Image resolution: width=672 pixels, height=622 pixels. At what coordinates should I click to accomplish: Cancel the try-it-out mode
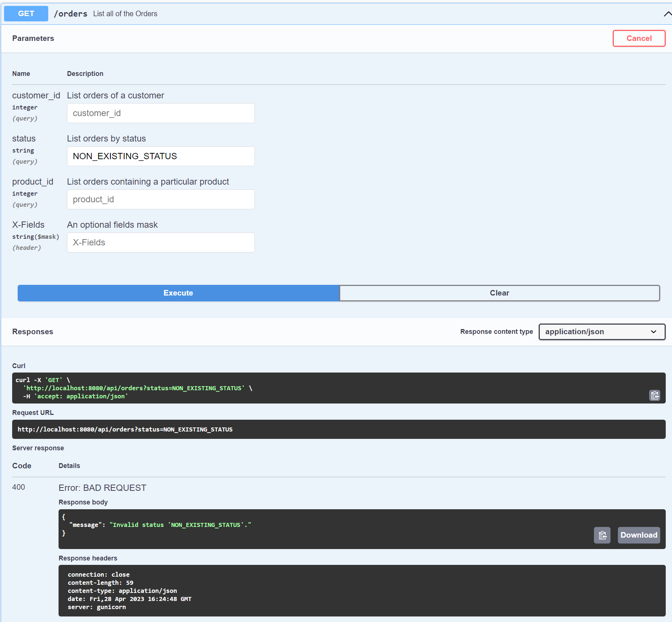pyautogui.click(x=639, y=38)
